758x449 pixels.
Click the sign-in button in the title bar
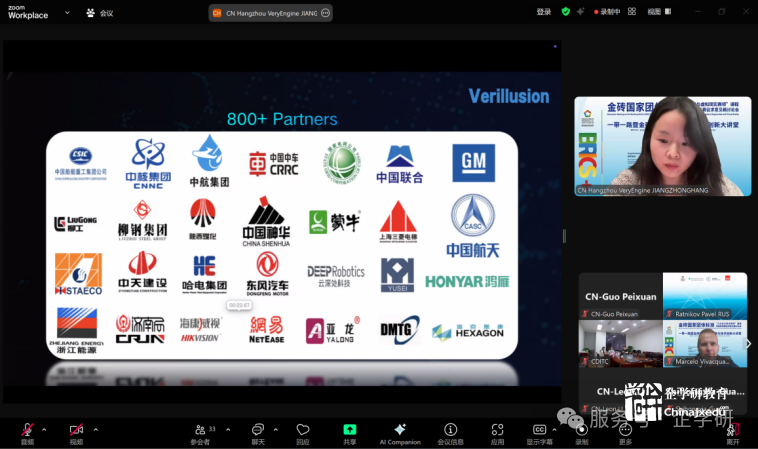[x=543, y=12]
